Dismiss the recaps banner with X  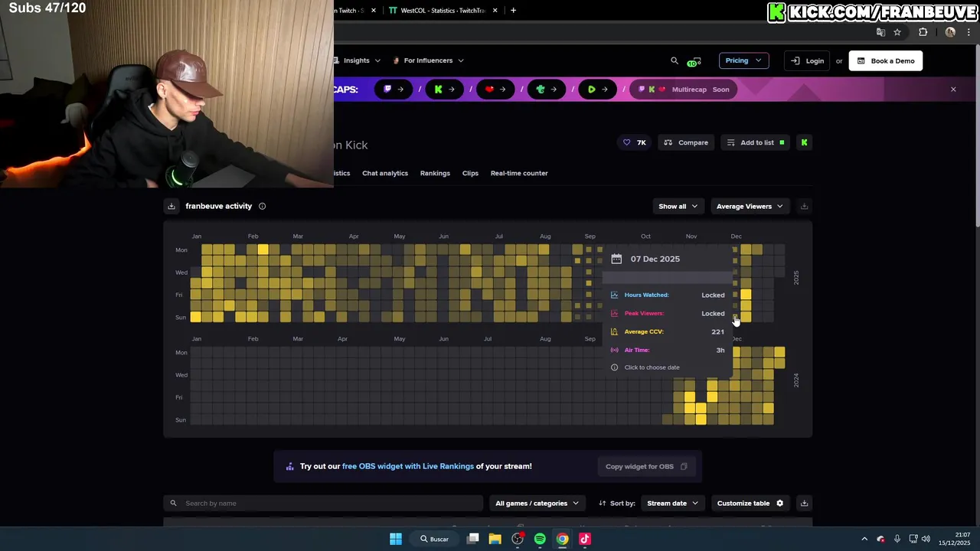click(x=953, y=90)
